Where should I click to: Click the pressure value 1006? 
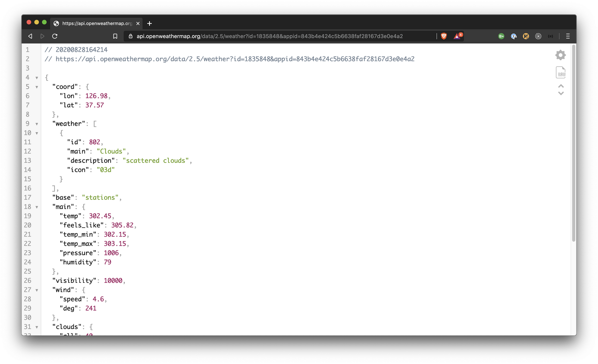click(x=111, y=253)
